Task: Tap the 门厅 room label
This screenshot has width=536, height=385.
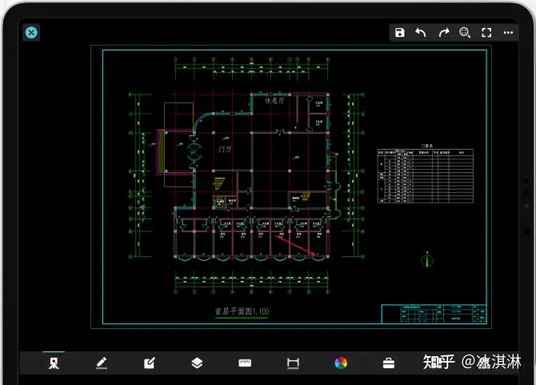Action: click(225, 149)
